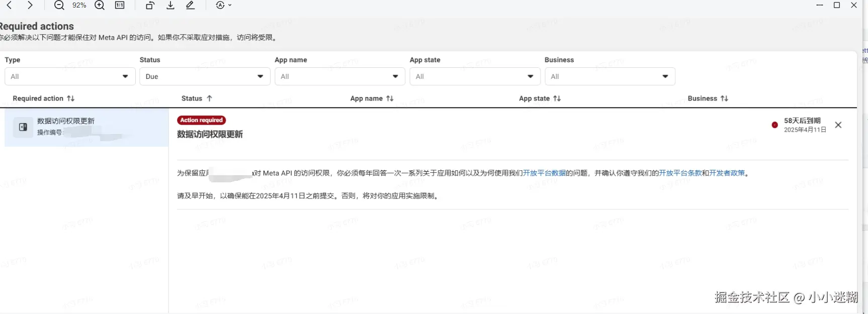
Task: Click the 2025年4月11日 date text
Action: [805, 130]
